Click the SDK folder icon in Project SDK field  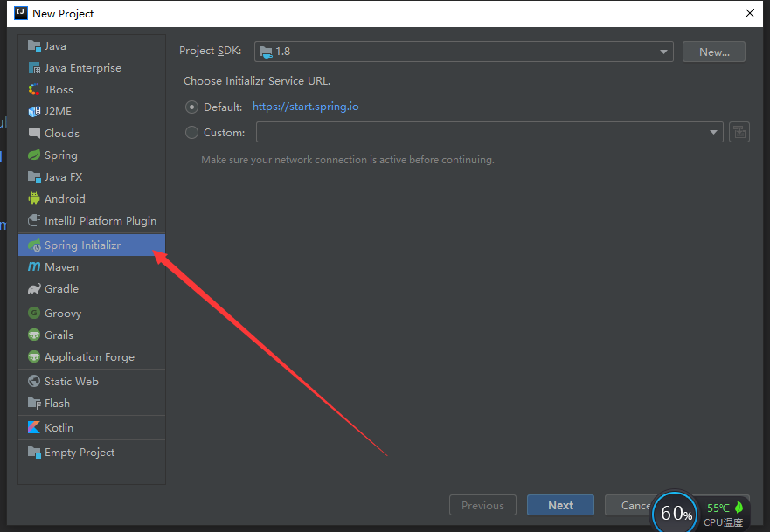tap(266, 52)
